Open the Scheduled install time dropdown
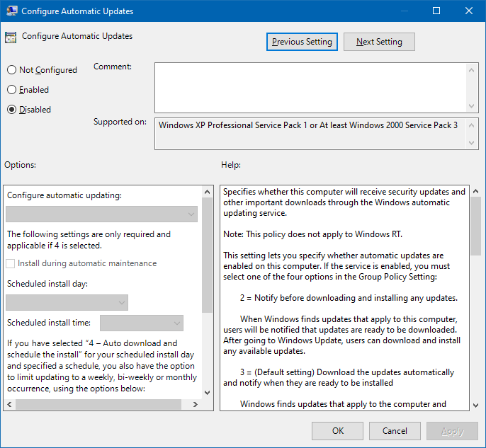 point(142,323)
